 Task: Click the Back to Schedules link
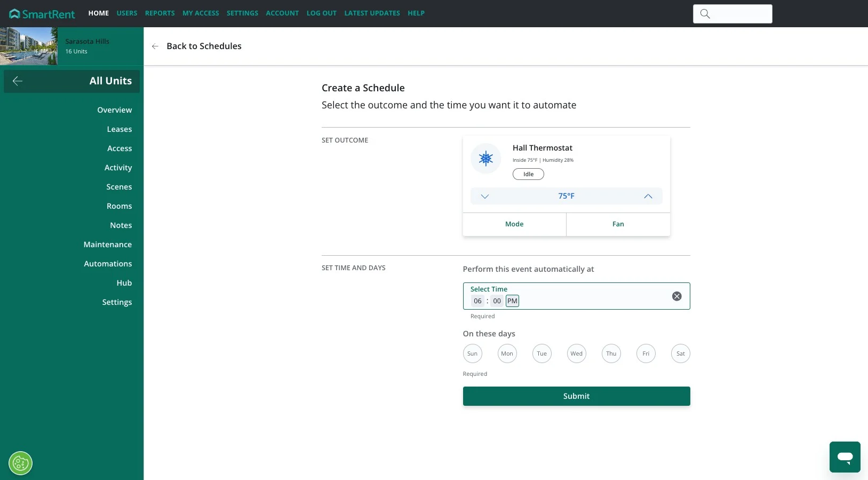click(x=204, y=46)
